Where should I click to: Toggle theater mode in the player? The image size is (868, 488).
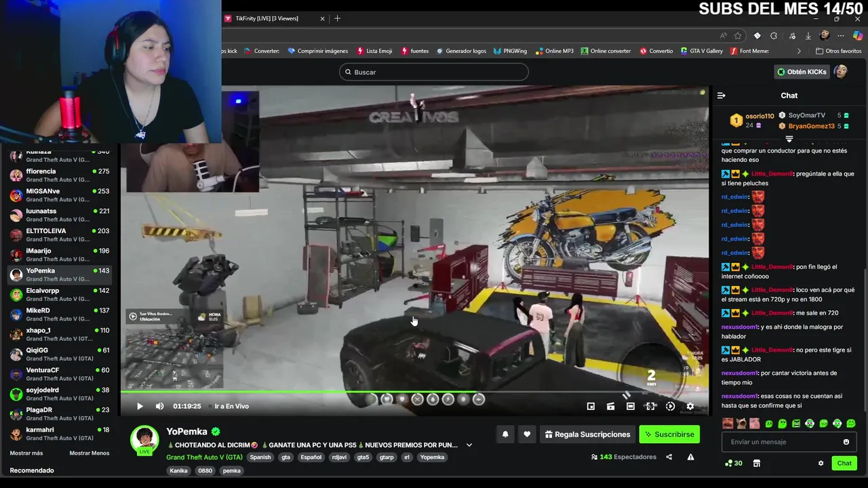(631, 406)
